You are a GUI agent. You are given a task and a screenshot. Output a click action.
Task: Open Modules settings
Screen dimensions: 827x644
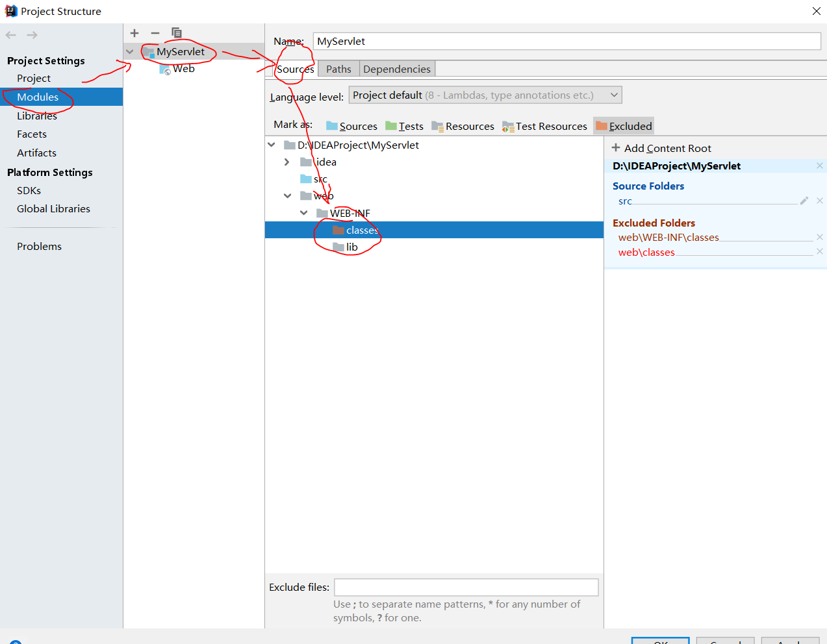coord(38,97)
